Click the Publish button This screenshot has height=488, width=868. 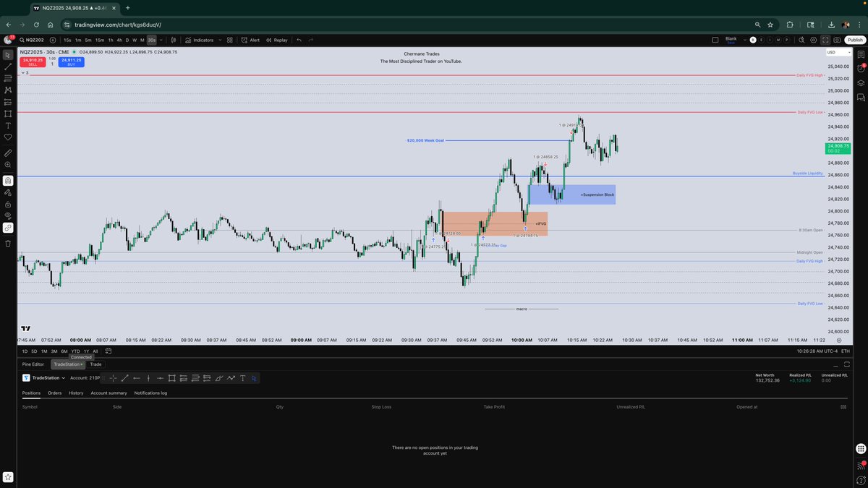click(x=854, y=40)
